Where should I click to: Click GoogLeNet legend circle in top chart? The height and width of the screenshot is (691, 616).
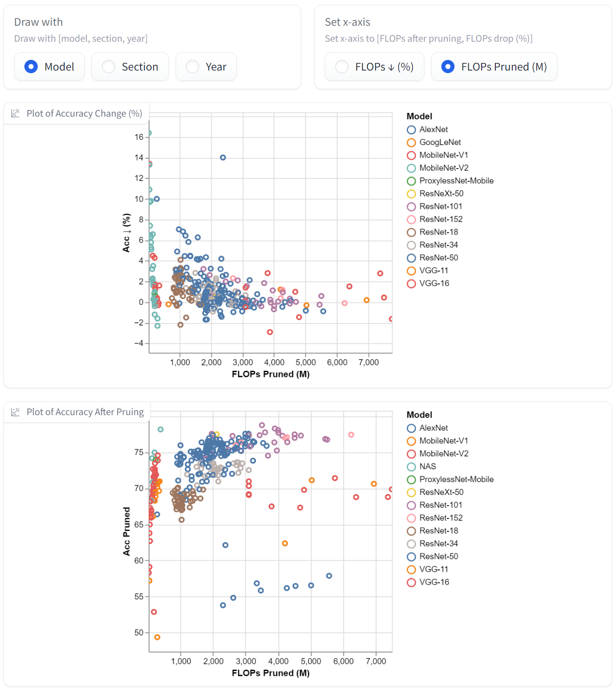[412, 143]
